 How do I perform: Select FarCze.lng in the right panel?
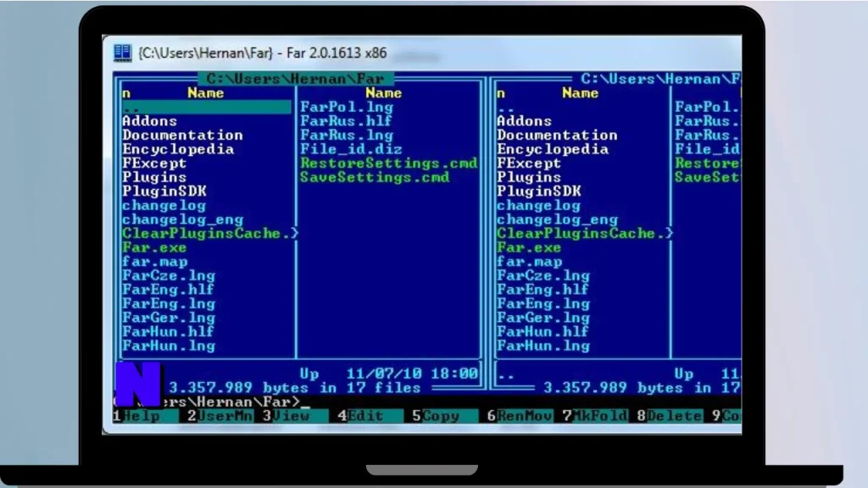(x=543, y=275)
